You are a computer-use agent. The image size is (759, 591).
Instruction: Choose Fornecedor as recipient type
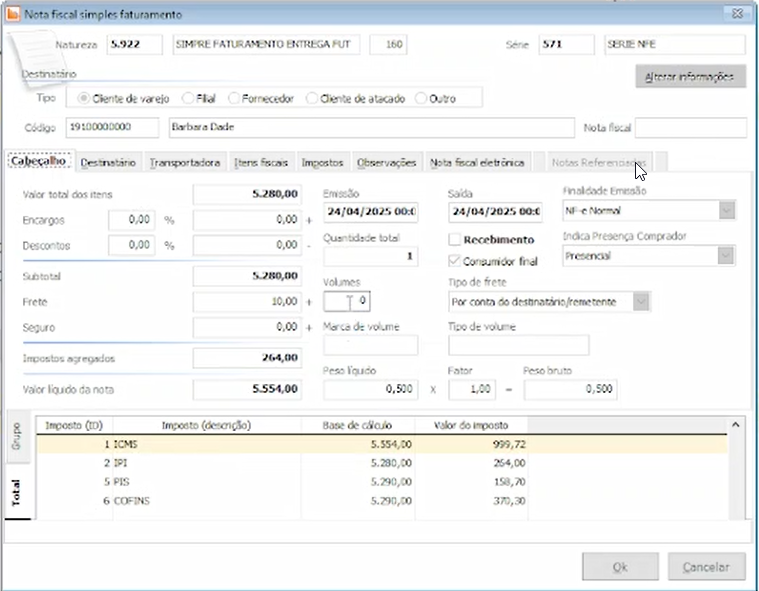point(234,99)
